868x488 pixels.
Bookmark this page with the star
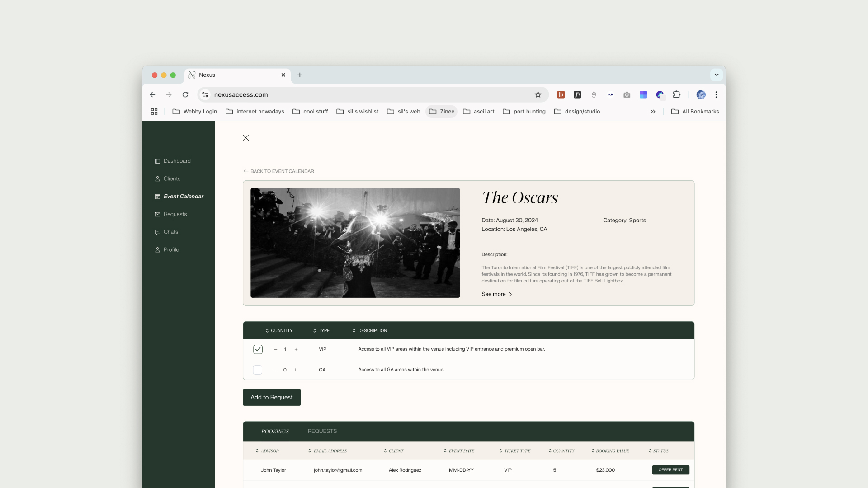[538, 94]
